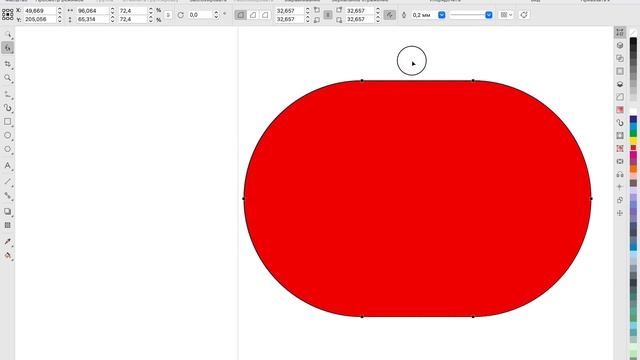Click the plus icon in right docker strip

(x=620, y=187)
